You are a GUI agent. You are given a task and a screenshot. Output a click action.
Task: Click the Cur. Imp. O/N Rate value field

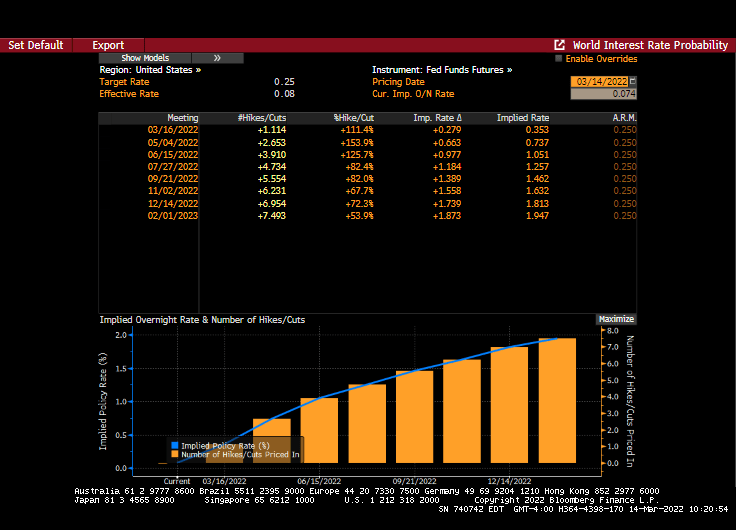602,94
